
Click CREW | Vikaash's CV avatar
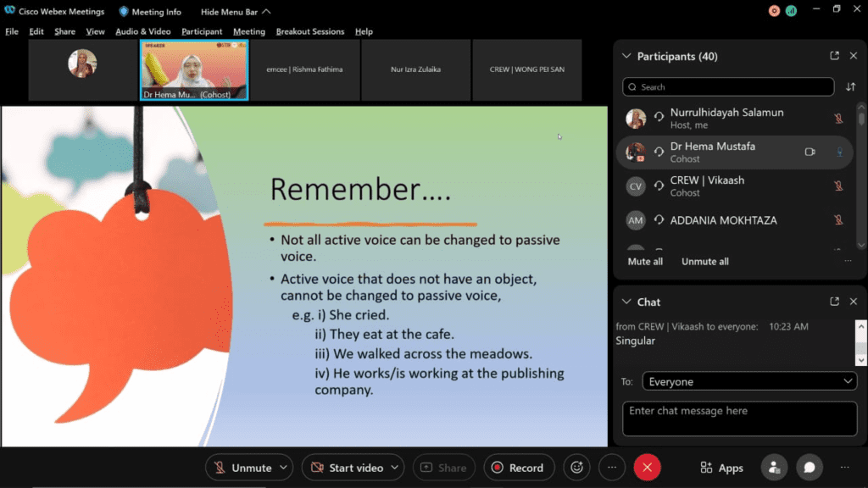(636, 186)
